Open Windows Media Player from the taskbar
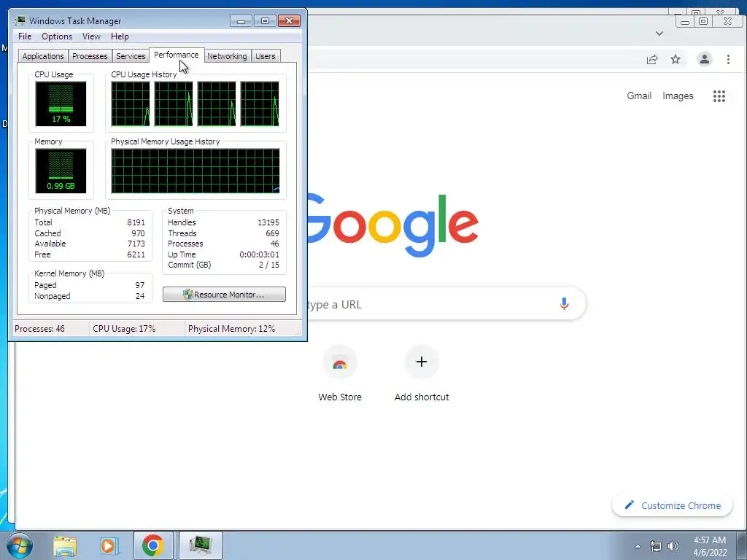Image resolution: width=747 pixels, height=560 pixels. coord(109,545)
